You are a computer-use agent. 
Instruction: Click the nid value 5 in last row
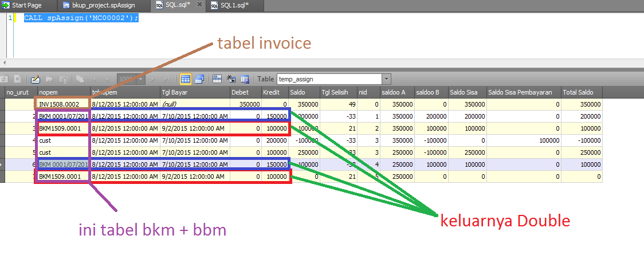click(368, 176)
